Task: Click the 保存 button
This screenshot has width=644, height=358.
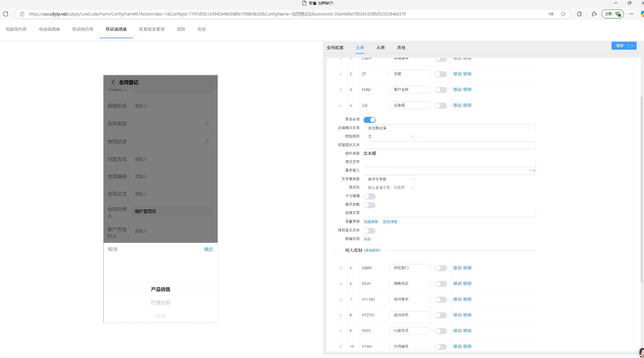Action: pyautogui.click(x=620, y=46)
